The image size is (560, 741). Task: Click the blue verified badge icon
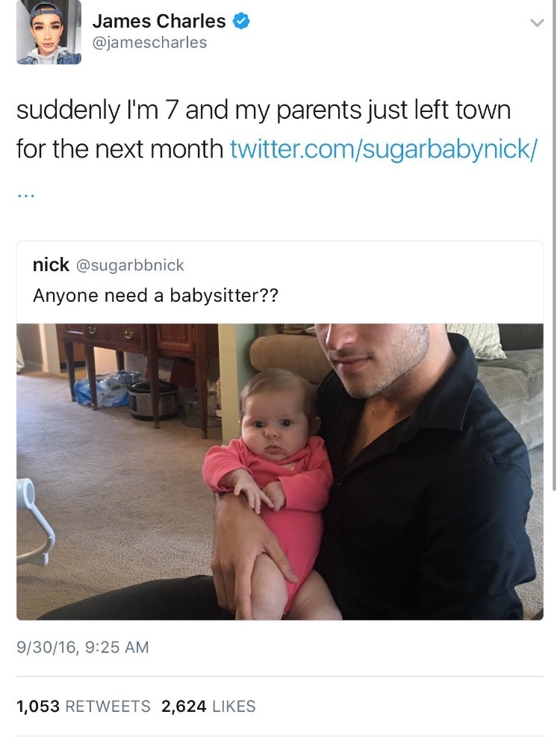(x=241, y=21)
